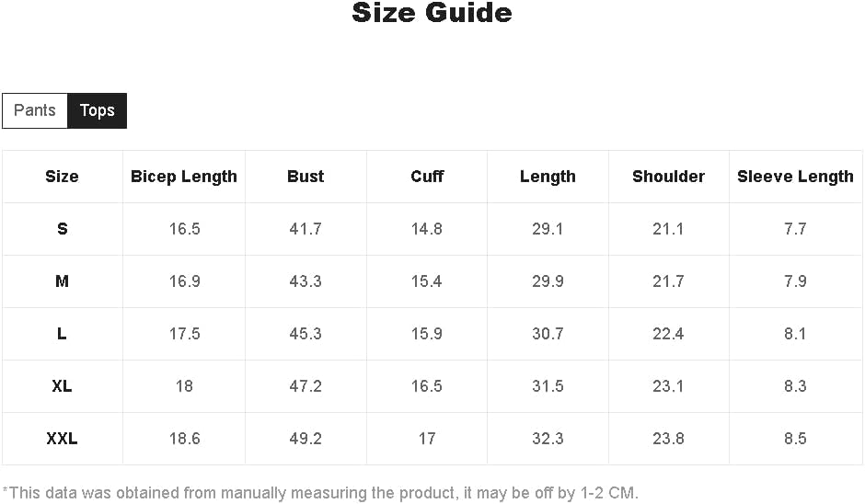Screen dimensions: 865x504
Task: Select the XXL size row label
Action: (62, 439)
